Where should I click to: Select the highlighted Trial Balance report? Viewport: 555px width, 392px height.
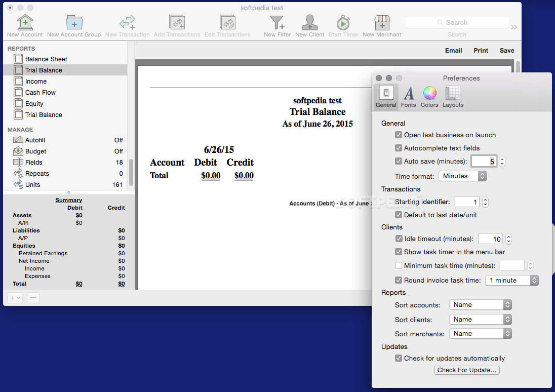(x=65, y=70)
